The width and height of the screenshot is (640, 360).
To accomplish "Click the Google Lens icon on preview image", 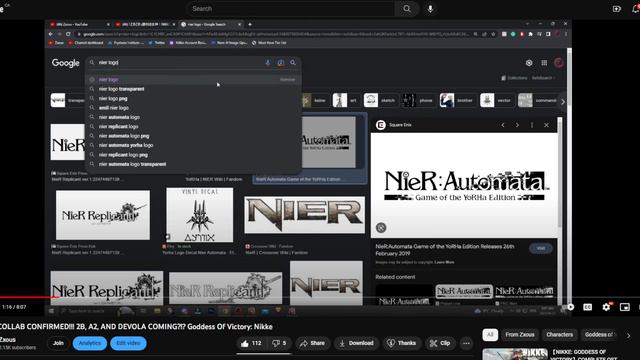I will click(381, 228).
